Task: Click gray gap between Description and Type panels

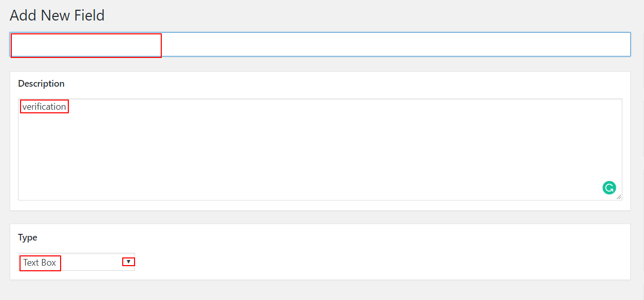Action: [x=320, y=217]
